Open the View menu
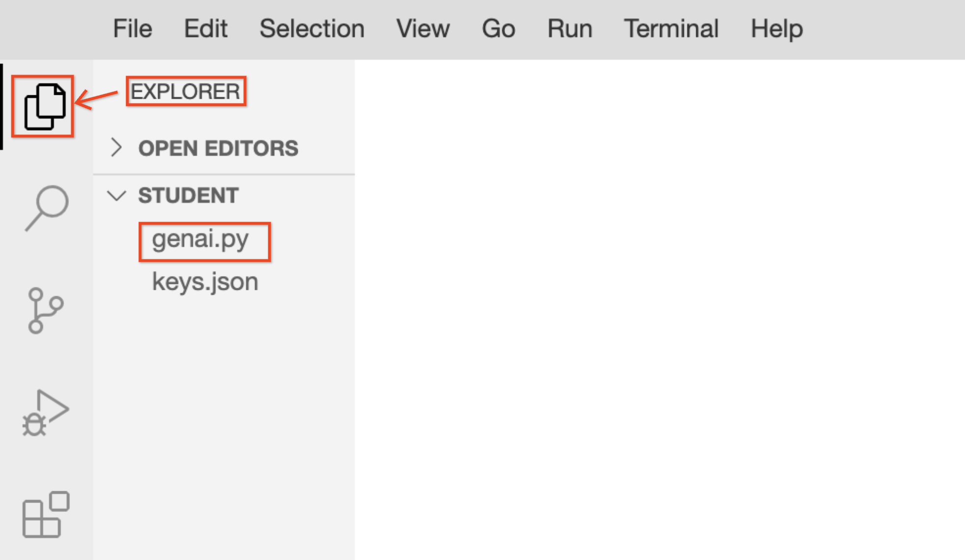 tap(423, 28)
